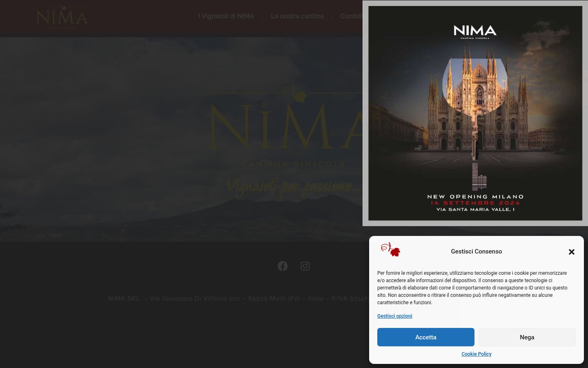Open the Cookie Policy link
This screenshot has width=588, height=368.
(477, 354)
